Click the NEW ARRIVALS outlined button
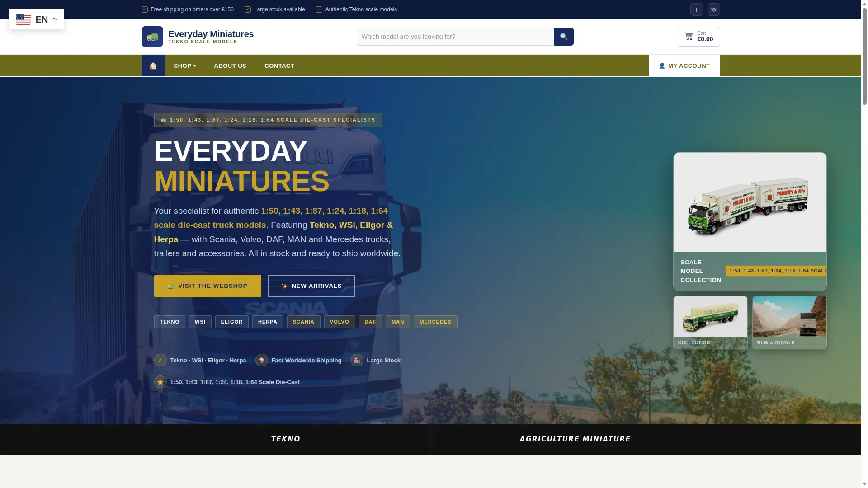The height and width of the screenshot is (488, 868). coord(311,286)
